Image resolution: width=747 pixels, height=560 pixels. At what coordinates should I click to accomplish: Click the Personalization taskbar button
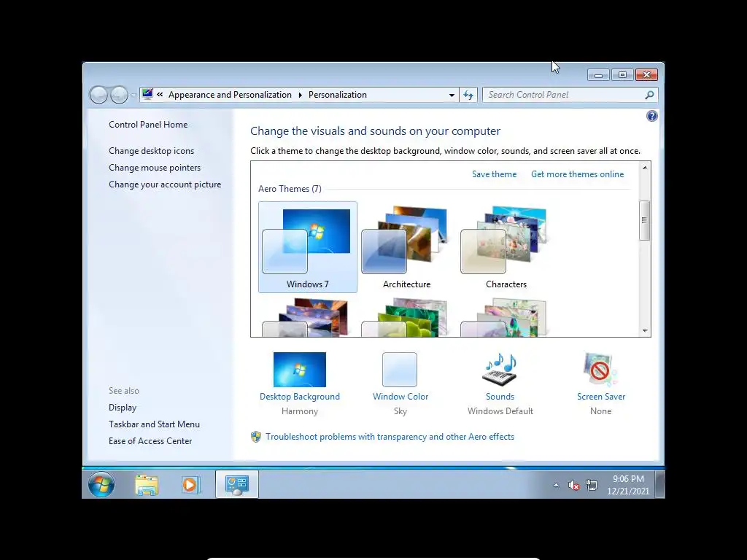tap(237, 485)
